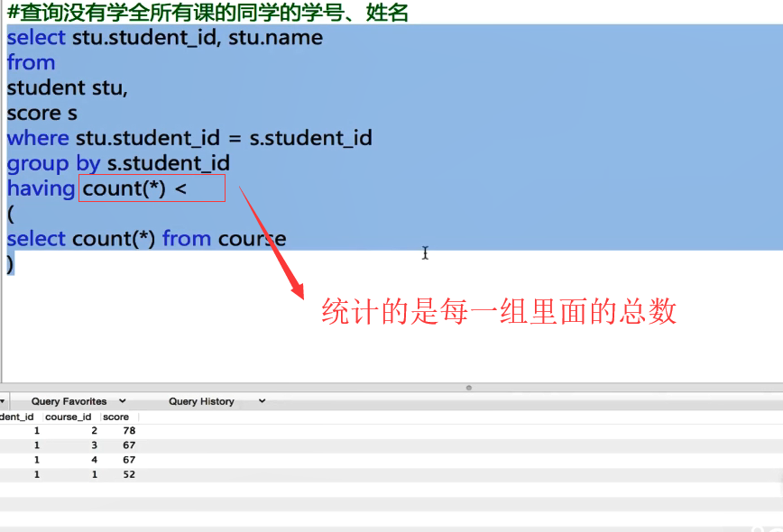Screen dimensions: 783x532
Task: Open the Query Favorites dropdown
Action: pos(78,401)
